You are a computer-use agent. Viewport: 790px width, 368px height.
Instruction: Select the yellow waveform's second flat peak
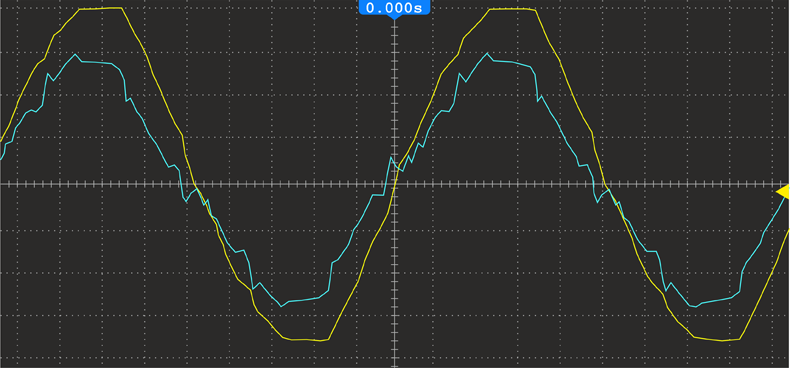pyautogui.click(x=512, y=9)
